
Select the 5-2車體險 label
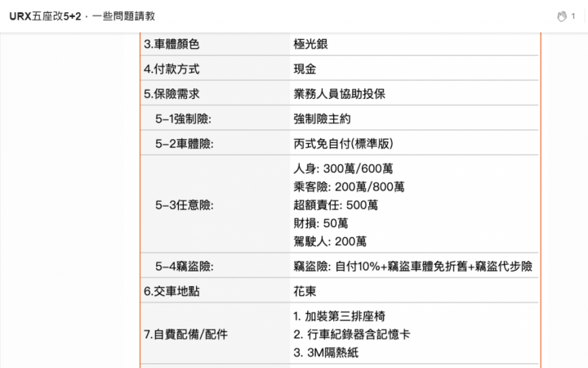tap(184, 144)
